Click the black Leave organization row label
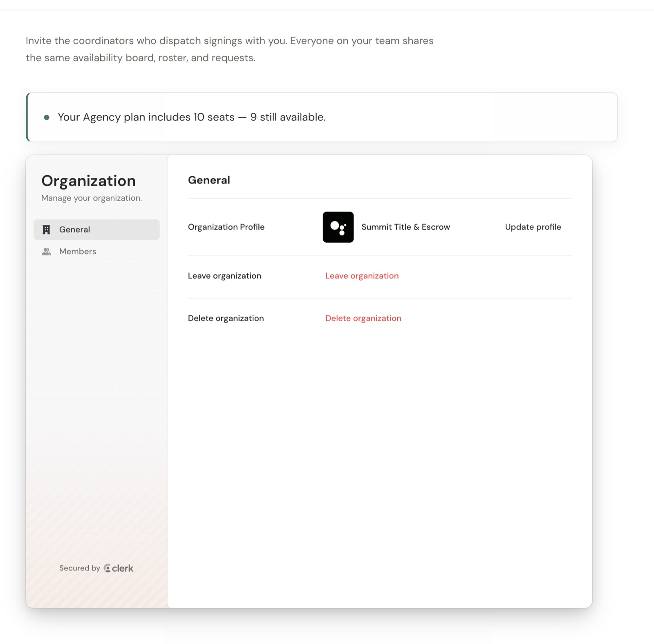 [x=224, y=276]
